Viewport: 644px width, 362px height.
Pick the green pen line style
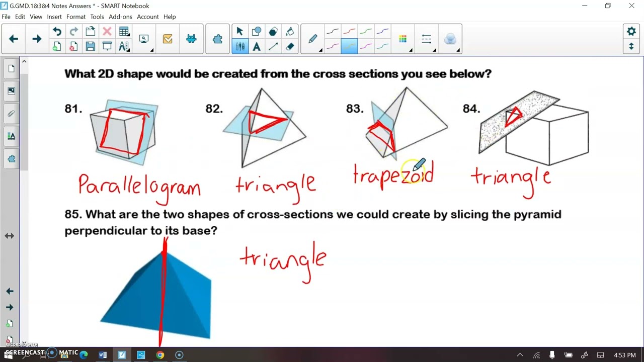point(366,32)
